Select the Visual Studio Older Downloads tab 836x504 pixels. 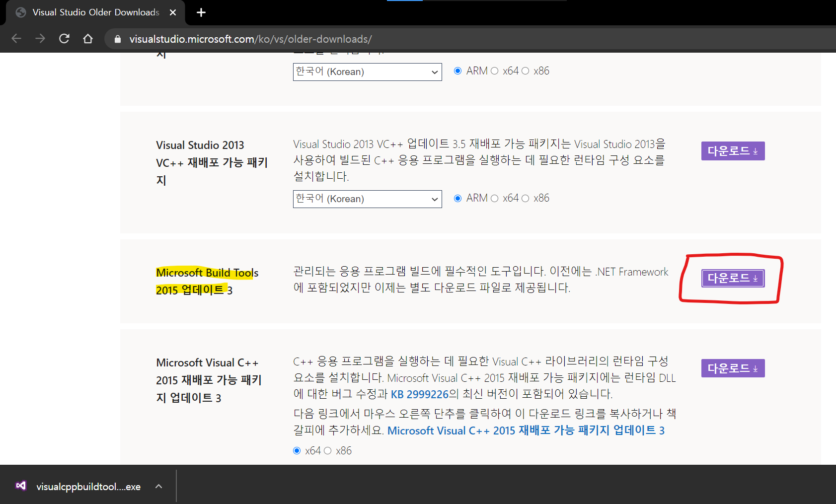click(x=95, y=12)
